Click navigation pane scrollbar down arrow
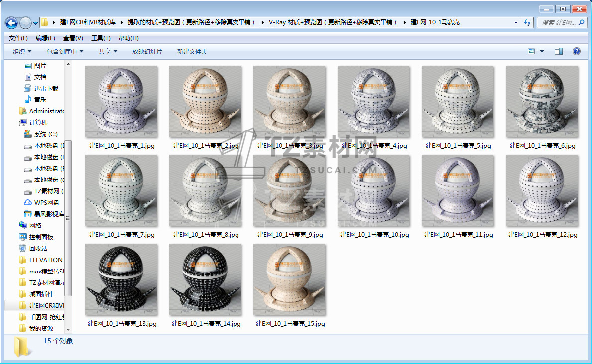This screenshot has height=364, width=592. point(68,329)
